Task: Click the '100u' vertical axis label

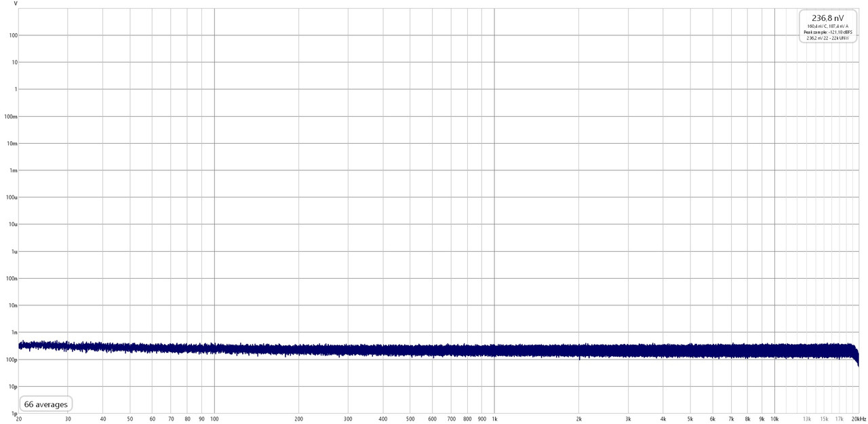Action: click(11, 197)
